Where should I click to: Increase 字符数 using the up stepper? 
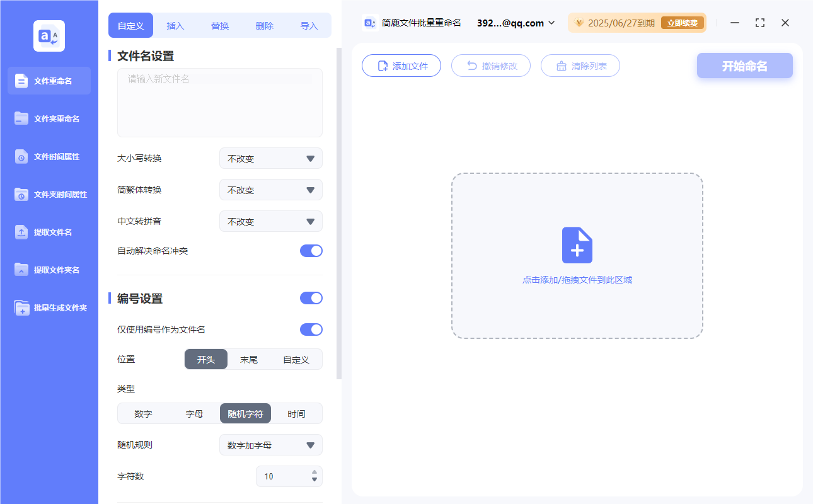pyautogui.click(x=313, y=473)
